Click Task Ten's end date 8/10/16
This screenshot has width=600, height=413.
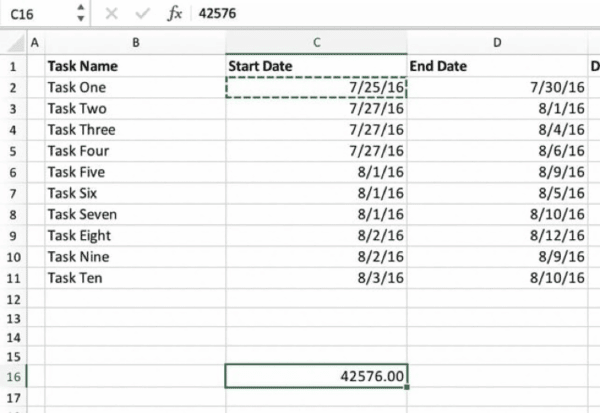click(497, 277)
